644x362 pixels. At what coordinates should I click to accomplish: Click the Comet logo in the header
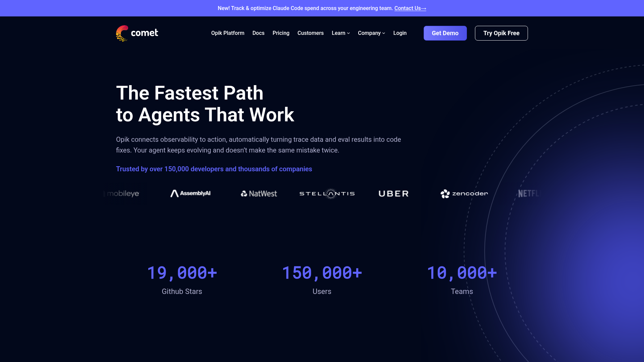[x=137, y=33]
